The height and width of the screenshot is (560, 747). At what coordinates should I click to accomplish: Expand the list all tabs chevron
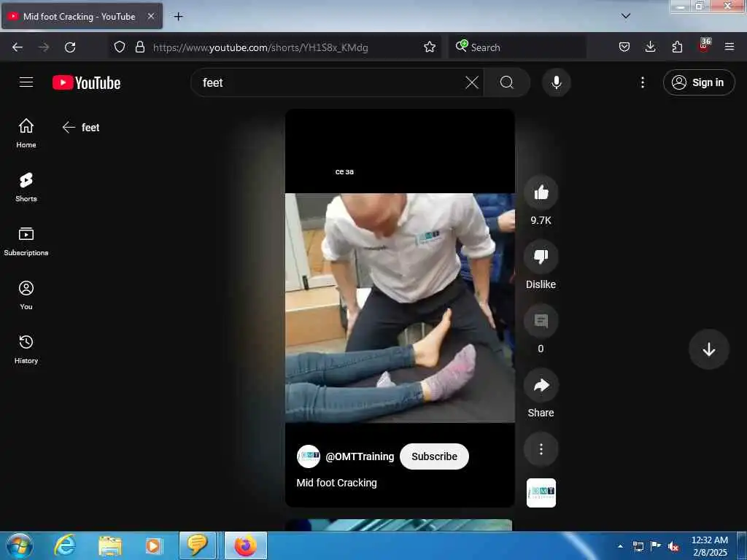[626, 16]
